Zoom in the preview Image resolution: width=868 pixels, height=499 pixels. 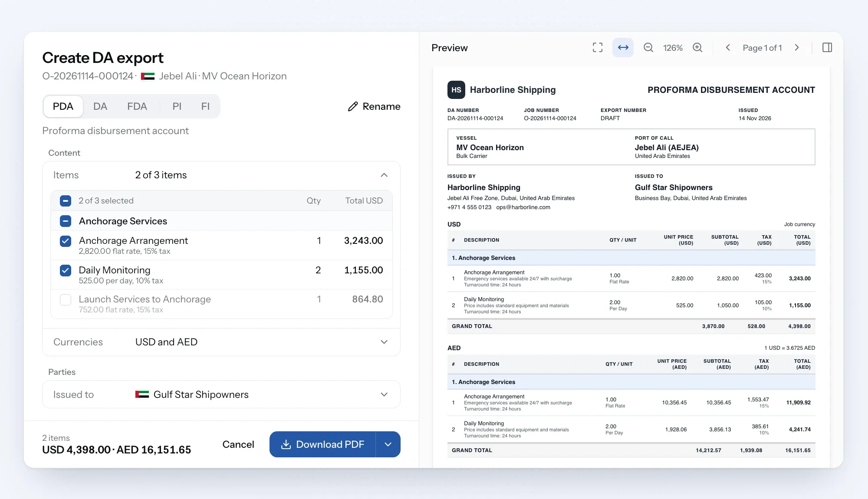[697, 48]
